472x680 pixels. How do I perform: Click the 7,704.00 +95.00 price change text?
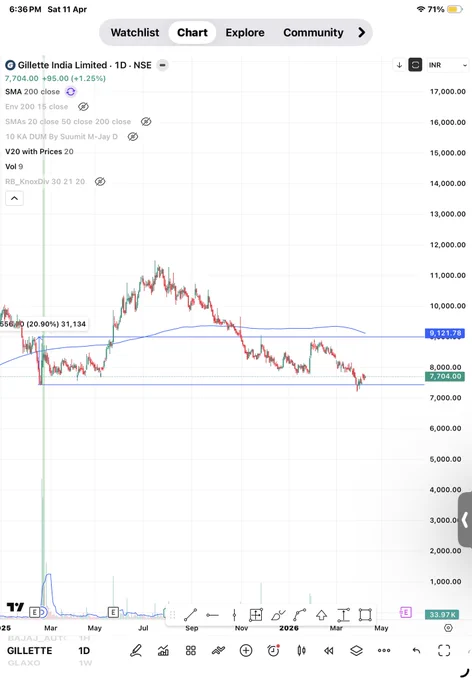[x=55, y=78]
